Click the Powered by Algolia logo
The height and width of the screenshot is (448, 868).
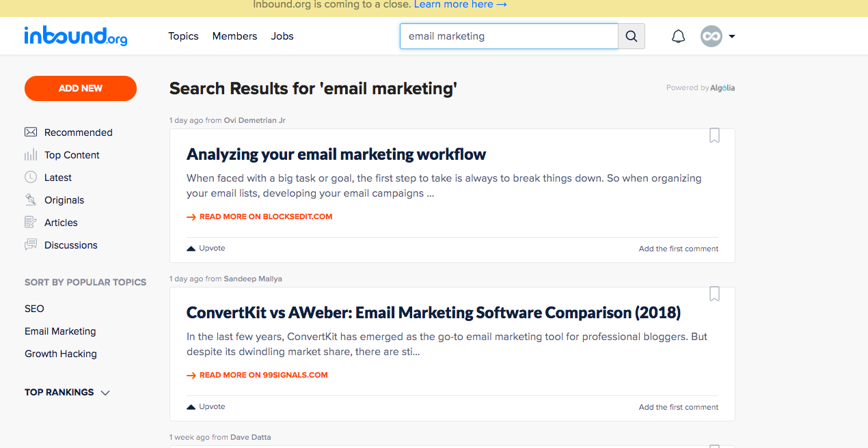click(722, 87)
